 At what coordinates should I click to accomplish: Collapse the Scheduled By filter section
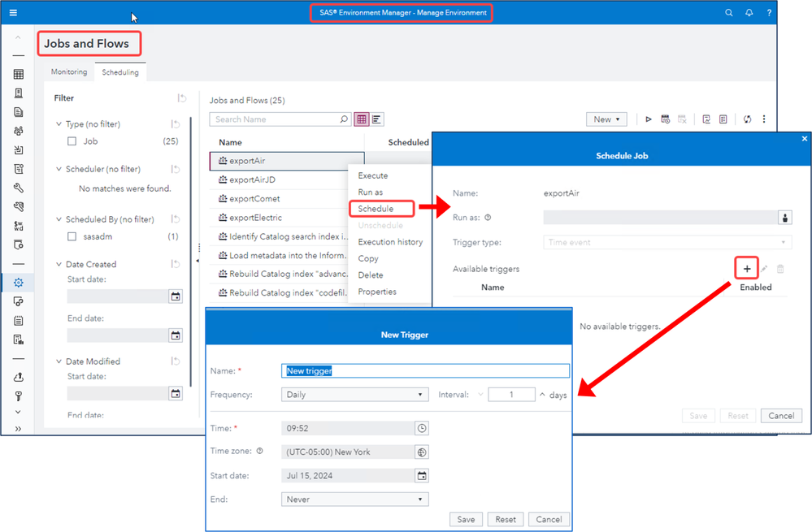click(59, 219)
